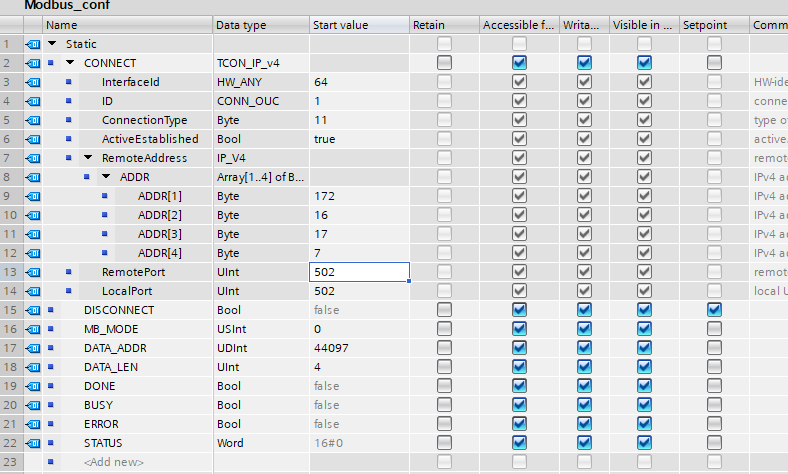Click the Visible in column header
The image size is (788, 474).
point(644,25)
